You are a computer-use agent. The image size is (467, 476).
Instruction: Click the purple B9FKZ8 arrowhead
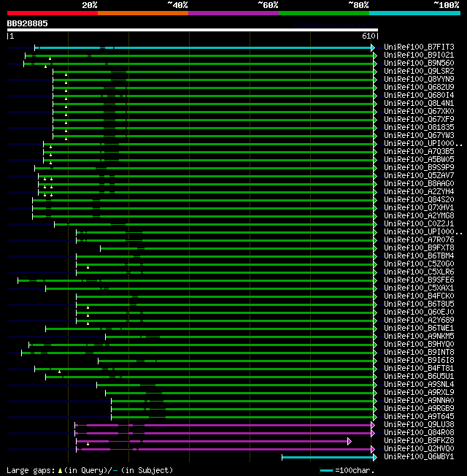[350, 442]
